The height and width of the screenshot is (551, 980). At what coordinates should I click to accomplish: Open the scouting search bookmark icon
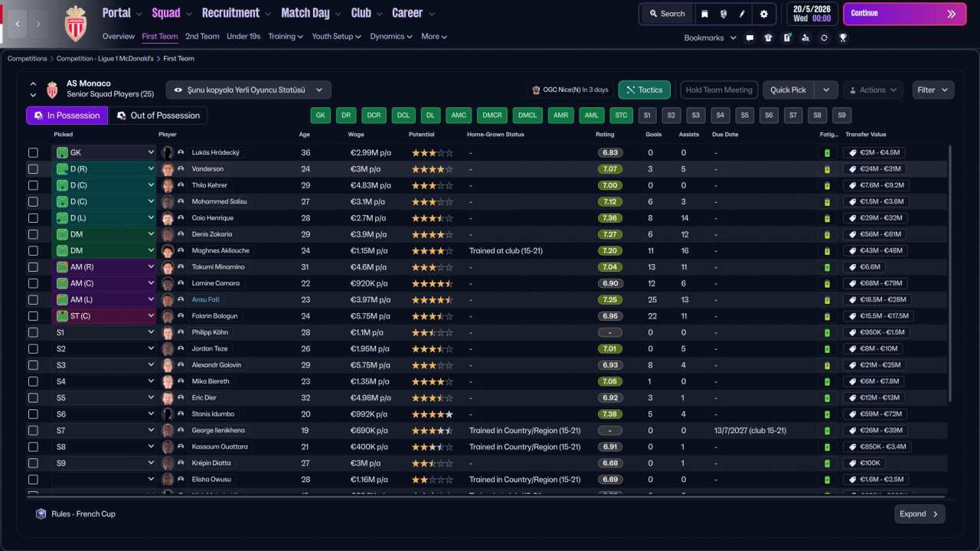pos(805,37)
